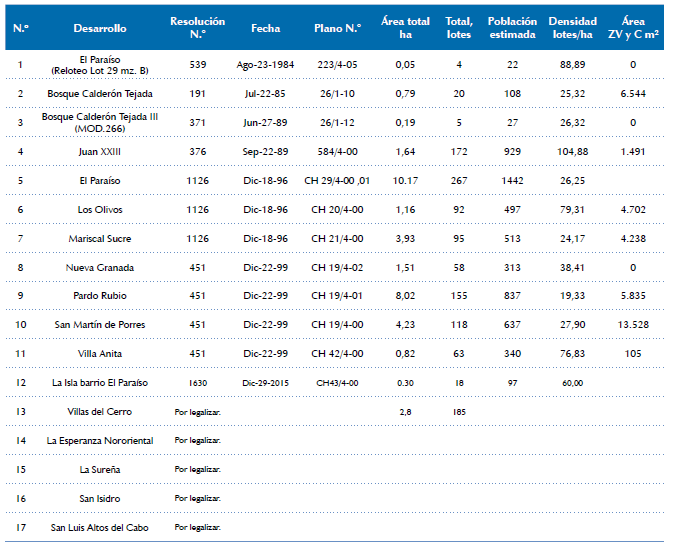Image resolution: width=678 pixels, height=548 pixels.
Task: Click plan number 'CH 29/4-00 ,01'
Action: pyautogui.click(x=338, y=180)
